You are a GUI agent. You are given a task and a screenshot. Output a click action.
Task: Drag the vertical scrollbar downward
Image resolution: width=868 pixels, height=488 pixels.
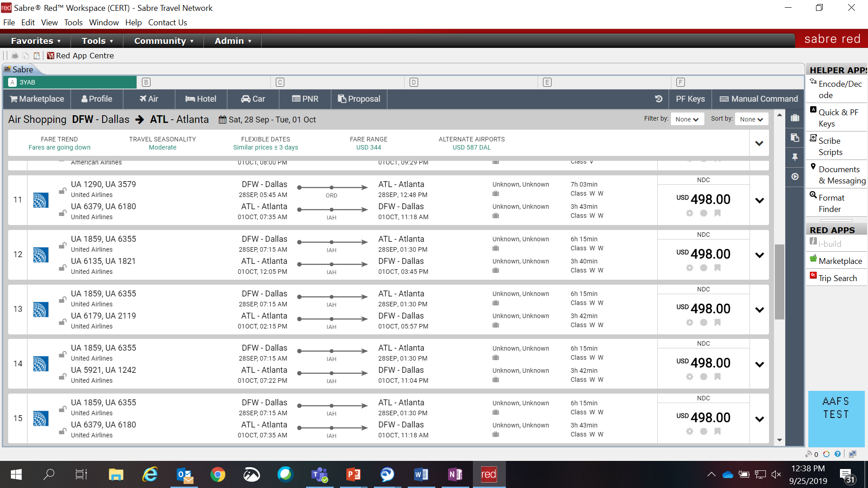click(x=779, y=292)
